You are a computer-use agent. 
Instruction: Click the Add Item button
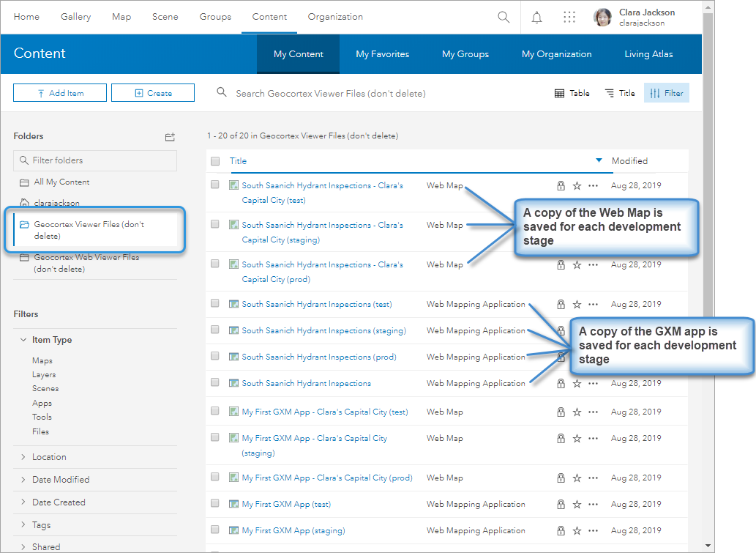60,93
